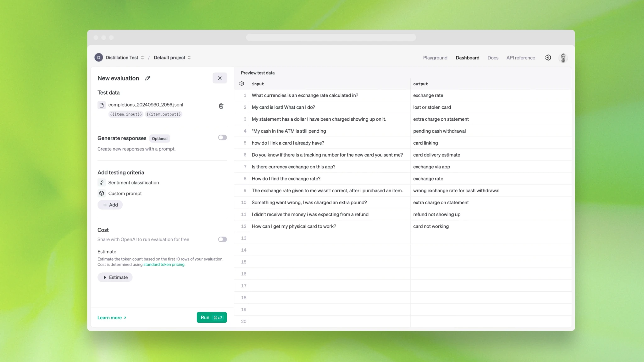Toggle the Cost share with OpenAI switch
Image resolution: width=644 pixels, height=362 pixels.
(x=223, y=239)
